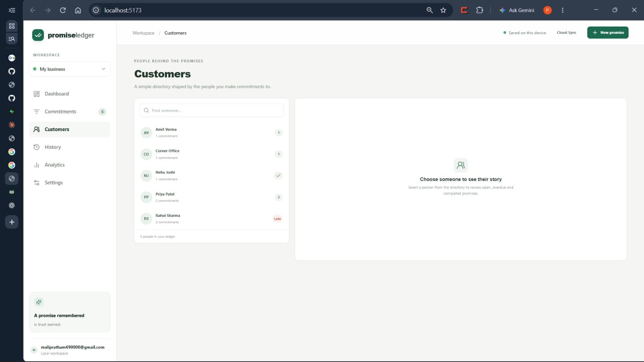Select customer Corner Office
Viewport: 644px width, 362px height.
211,154
